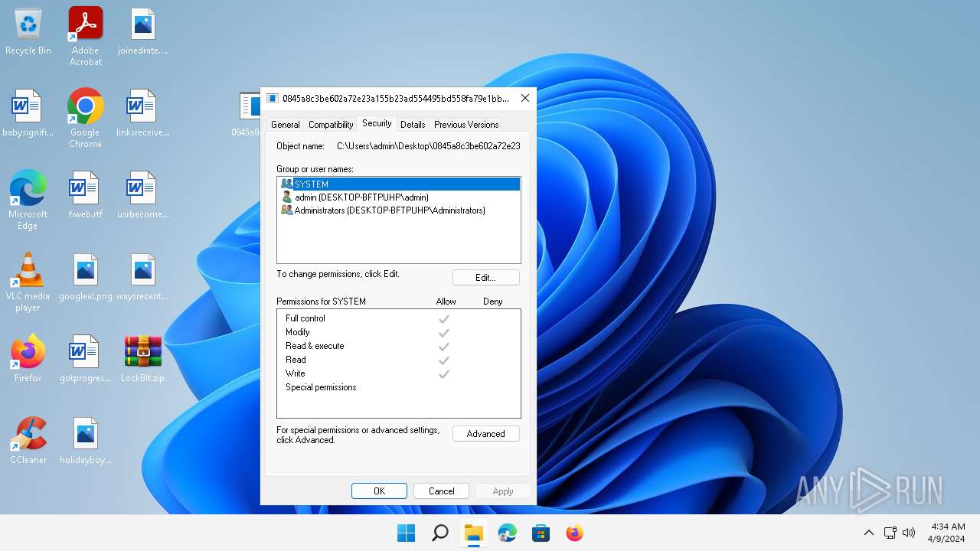Switch to the Security tab
980x551 pixels.
pos(377,123)
